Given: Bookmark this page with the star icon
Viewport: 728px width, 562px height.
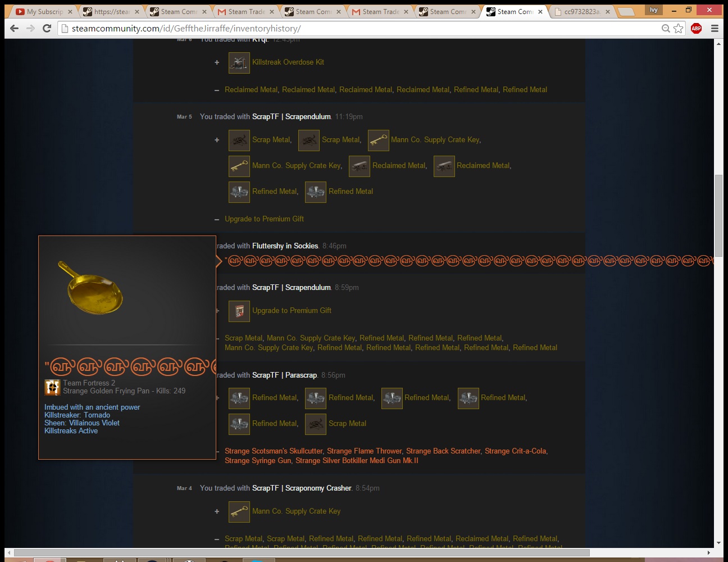Looking at the screenshot, I should click(679, 29).
